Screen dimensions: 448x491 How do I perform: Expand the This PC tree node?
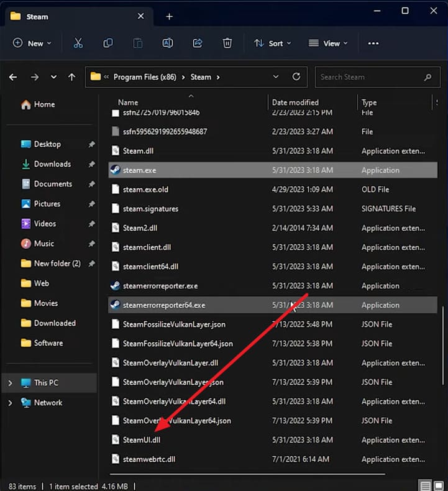click(10, 383)
